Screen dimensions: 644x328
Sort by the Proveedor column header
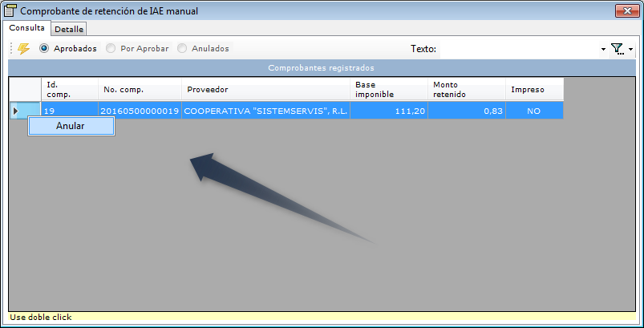click(265, 90)
